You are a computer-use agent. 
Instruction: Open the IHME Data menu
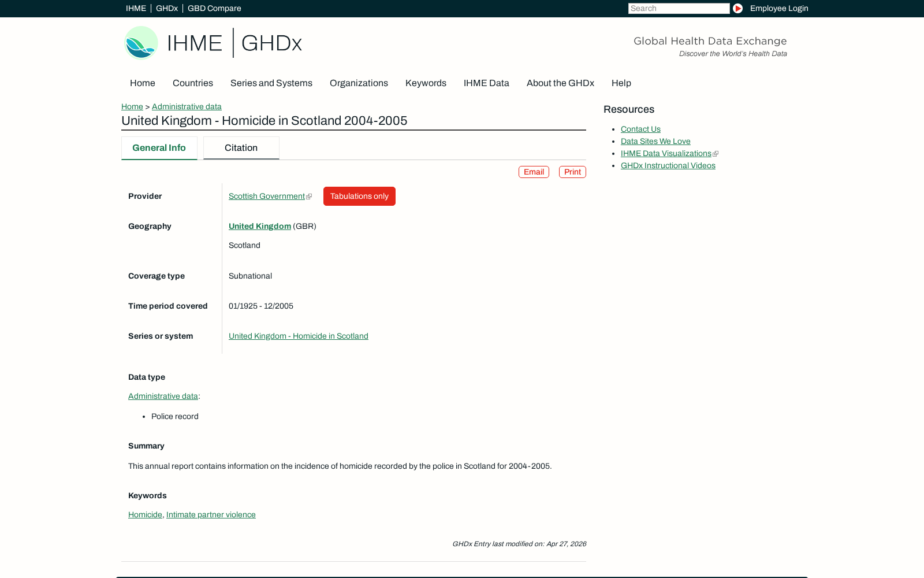[486, 83]
